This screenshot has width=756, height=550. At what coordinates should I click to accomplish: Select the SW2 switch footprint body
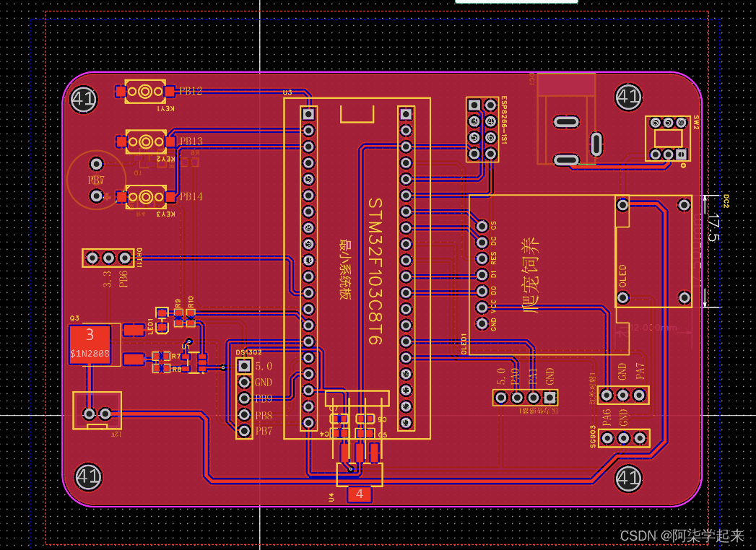point(668,139)
